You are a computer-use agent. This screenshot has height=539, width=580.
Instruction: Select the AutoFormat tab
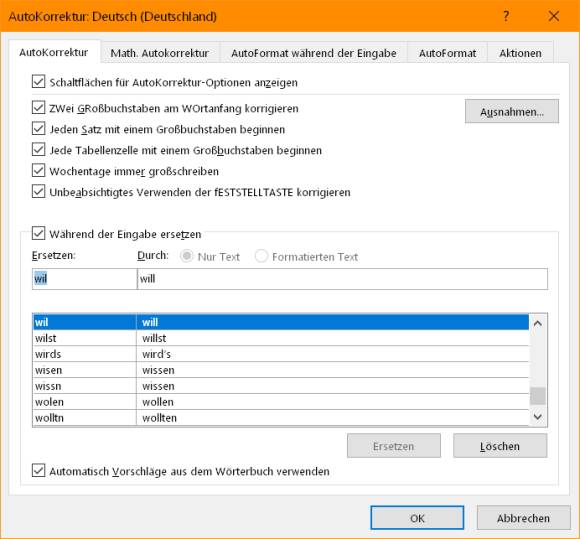coord(448,53)
